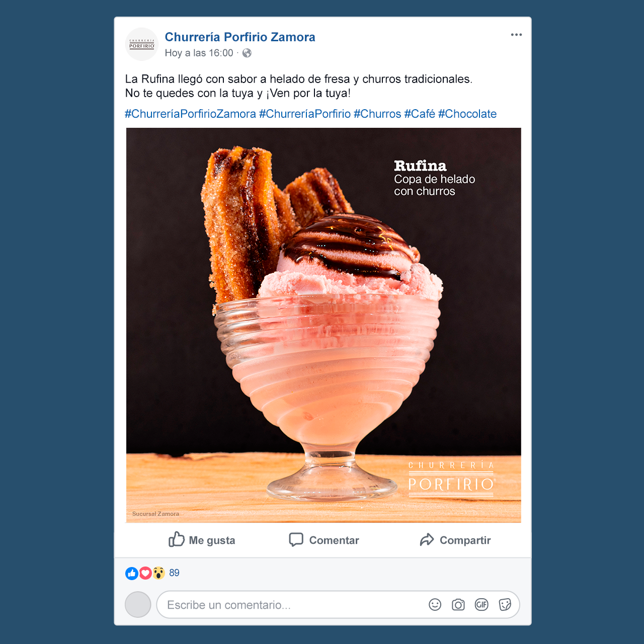Open the emoji picker in comment box
This screenshot has height=644, width=644.
click(435, 605)
